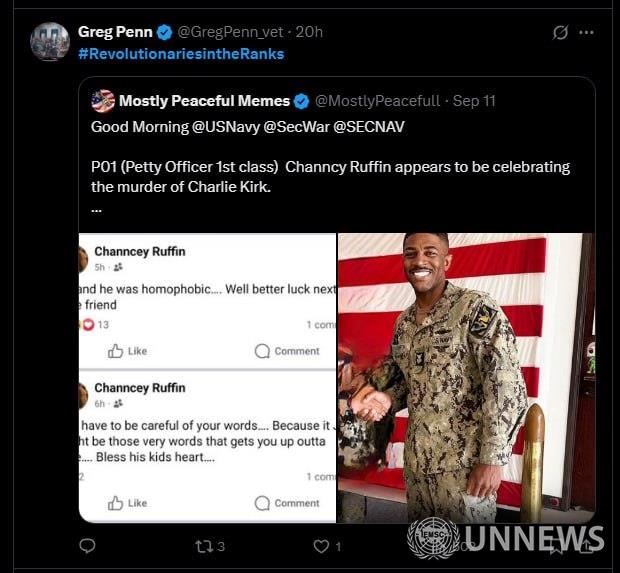Click Comment button on second Facebook post

click(x=287, y=503)
